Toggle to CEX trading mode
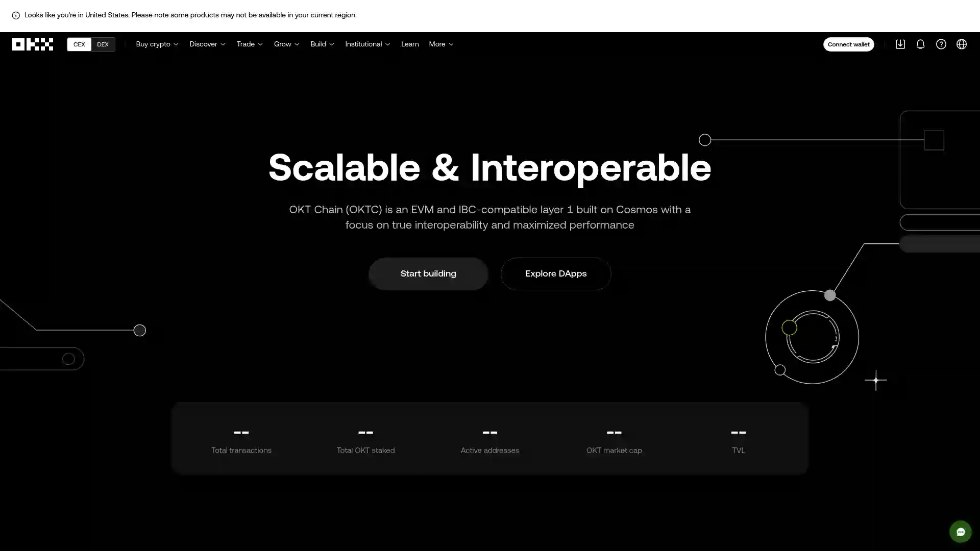980x551 pixels. coord(80,44)
